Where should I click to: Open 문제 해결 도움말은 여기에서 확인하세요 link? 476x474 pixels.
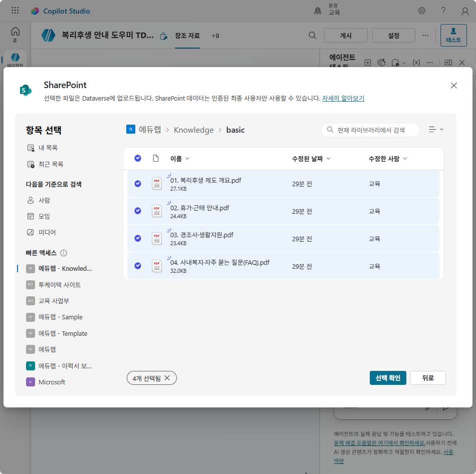coord(379,443)
